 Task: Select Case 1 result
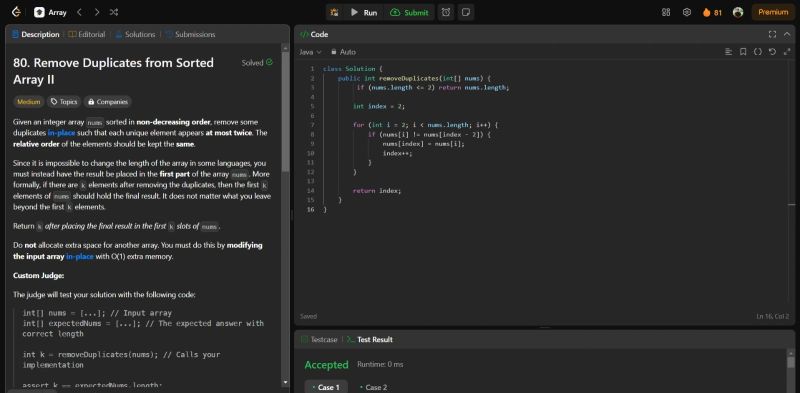coord(326,387)
